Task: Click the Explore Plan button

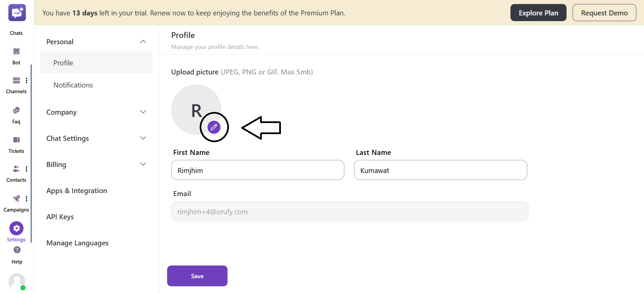Action: tap(538, 12)
